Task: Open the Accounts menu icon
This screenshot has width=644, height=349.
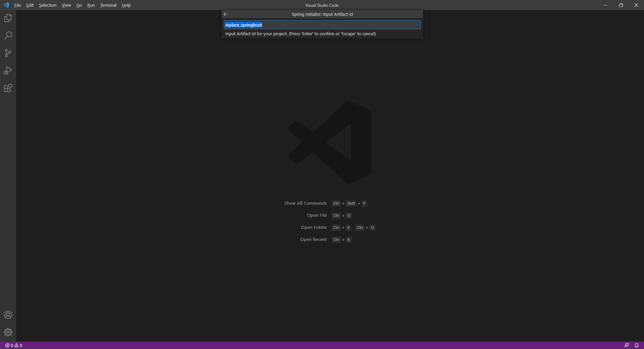Action: (x=8, y=315)
